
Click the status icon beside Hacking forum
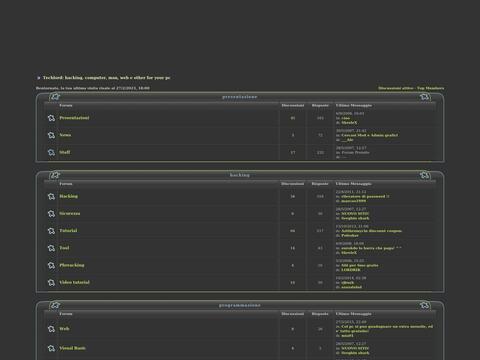51,196
